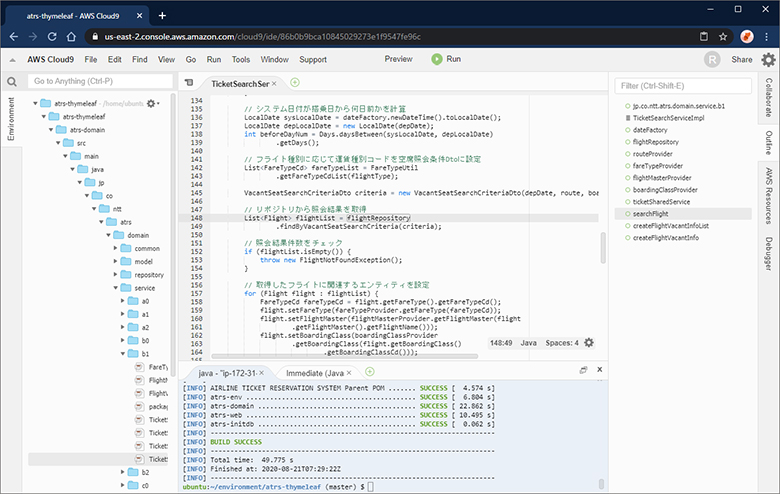780x494 pixels.
Task: Open new browser tab
Action: tap(162, 15)
